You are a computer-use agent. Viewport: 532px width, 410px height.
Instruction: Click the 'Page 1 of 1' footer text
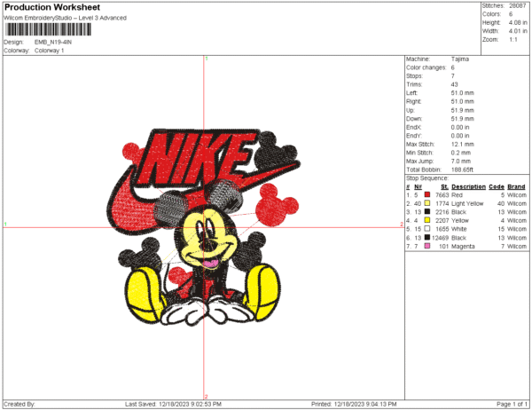[512, 404]
